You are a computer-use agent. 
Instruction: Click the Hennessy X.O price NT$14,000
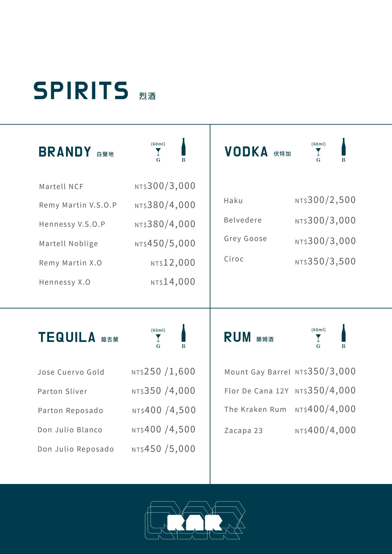(x=173, y=282)
